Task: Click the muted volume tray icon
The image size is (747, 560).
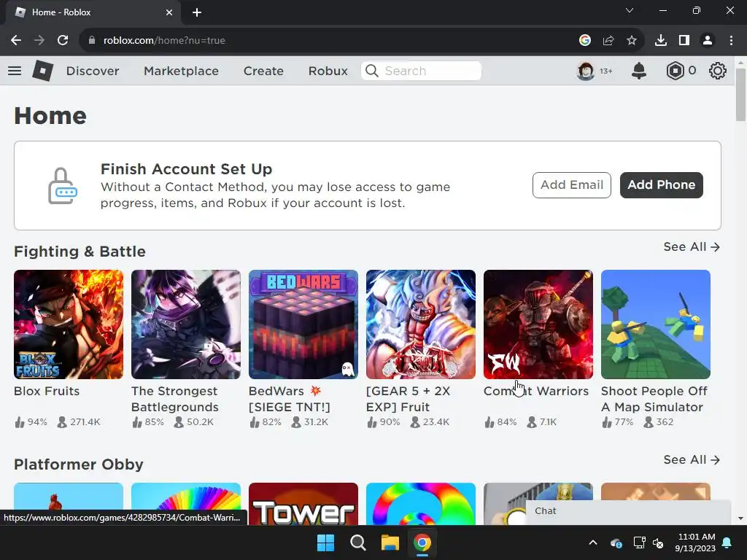Action: [x=659, y=542]
